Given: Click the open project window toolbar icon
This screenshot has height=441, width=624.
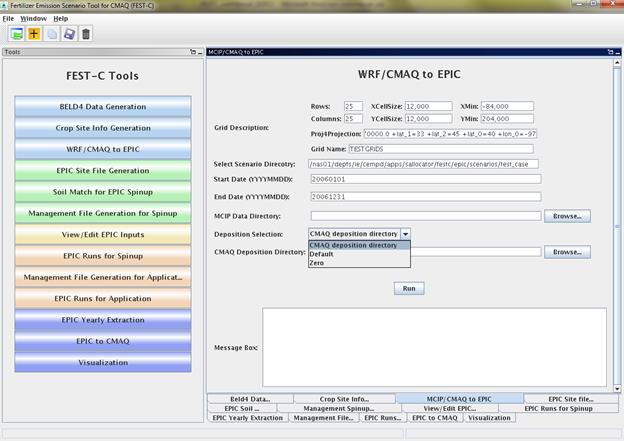Looking at the screenshot, I should point(16,34).
